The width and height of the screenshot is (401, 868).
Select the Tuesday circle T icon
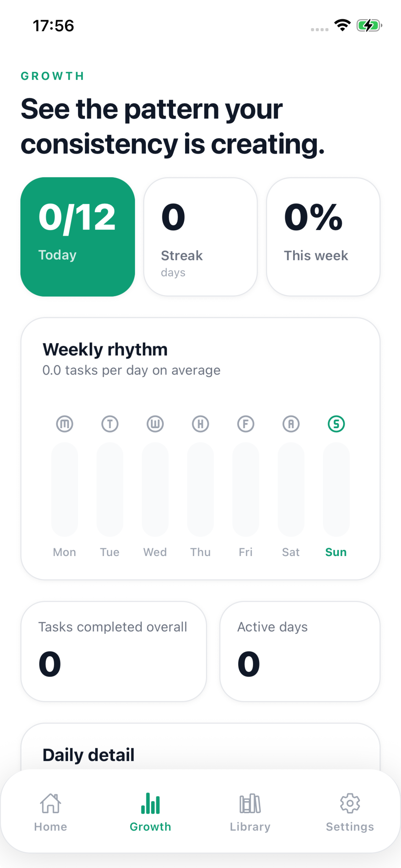110,424
